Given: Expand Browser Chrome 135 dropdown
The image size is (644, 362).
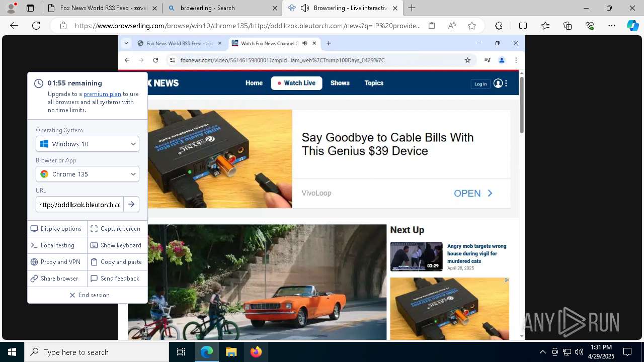Looking at the screenshot, I should click(88, 174).
